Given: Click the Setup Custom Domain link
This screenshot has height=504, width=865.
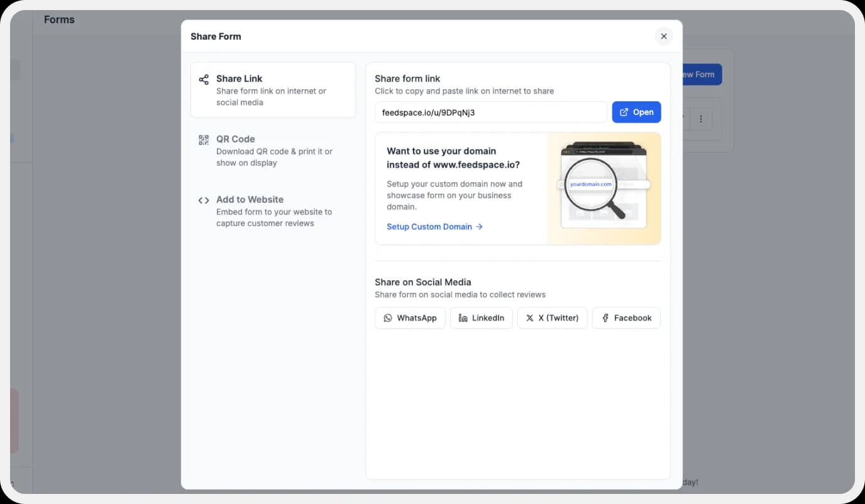Looking at the screenshot, I should click(x=429, y=227).
